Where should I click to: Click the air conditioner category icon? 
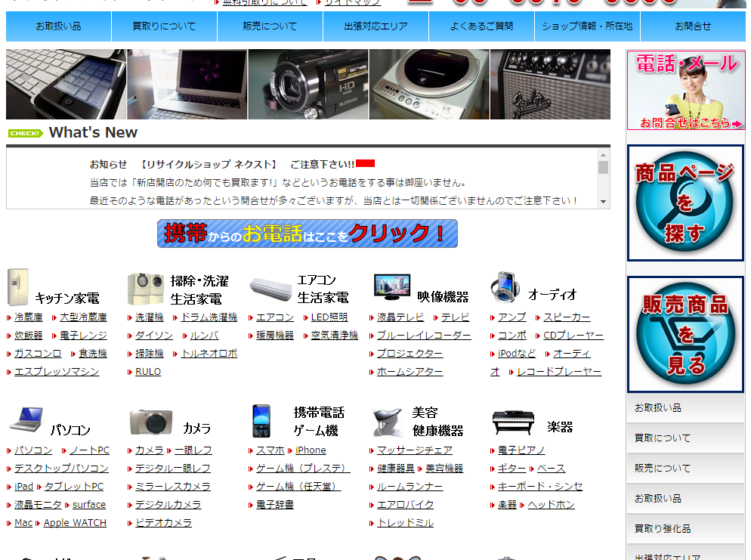(270, 289)
